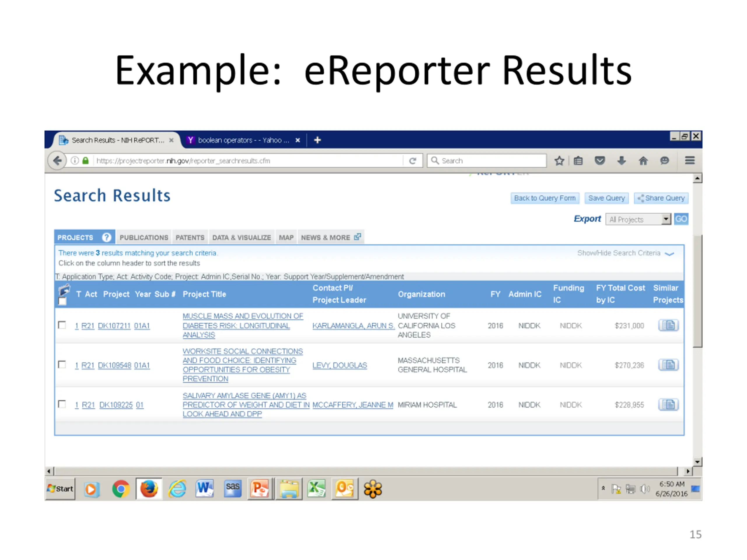This screenshot has height=560, width=747.
Task: Switch to the boolean operators Yahoo tab
Action: 243,140
